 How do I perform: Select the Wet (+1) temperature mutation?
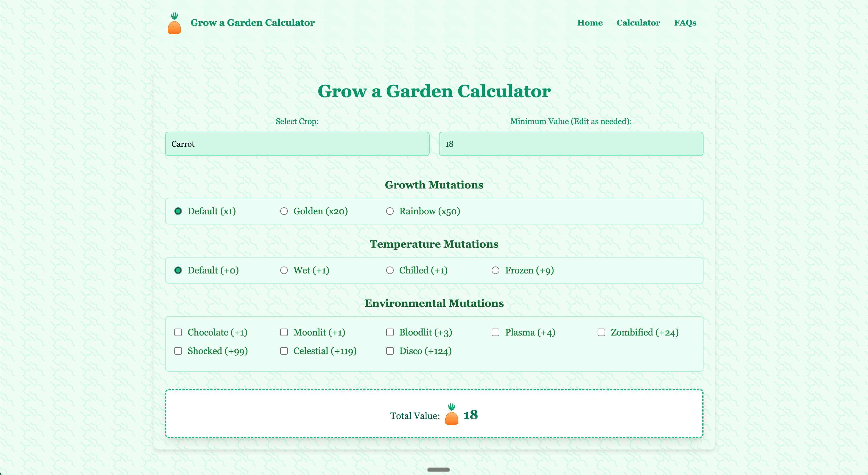284,270
